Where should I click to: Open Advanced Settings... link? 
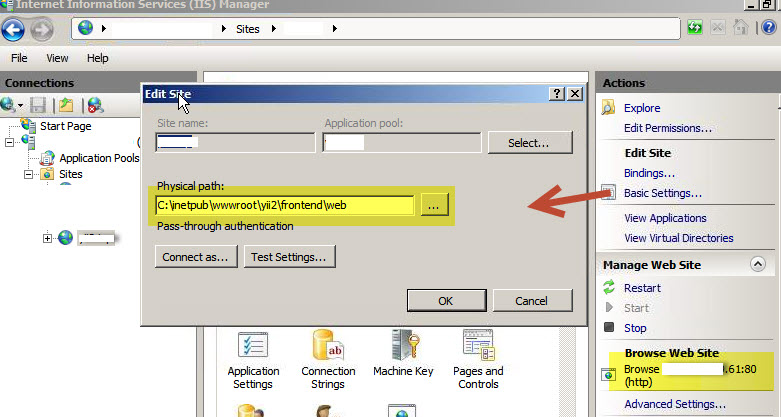point(675,404)
